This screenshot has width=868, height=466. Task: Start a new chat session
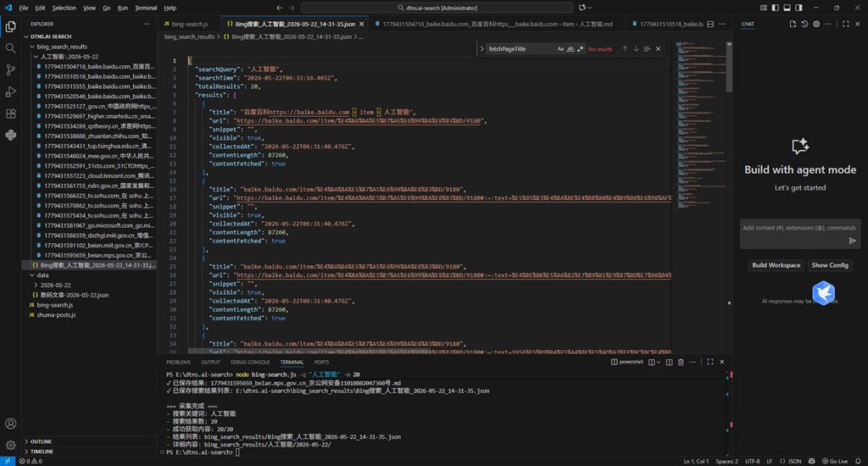click(x=793, y=24)
